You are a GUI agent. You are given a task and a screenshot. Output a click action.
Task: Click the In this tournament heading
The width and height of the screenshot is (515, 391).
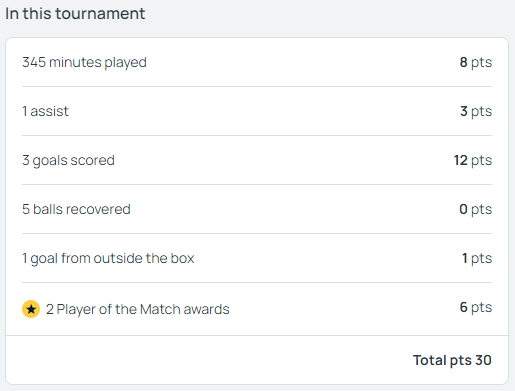[x=75, y=14]
